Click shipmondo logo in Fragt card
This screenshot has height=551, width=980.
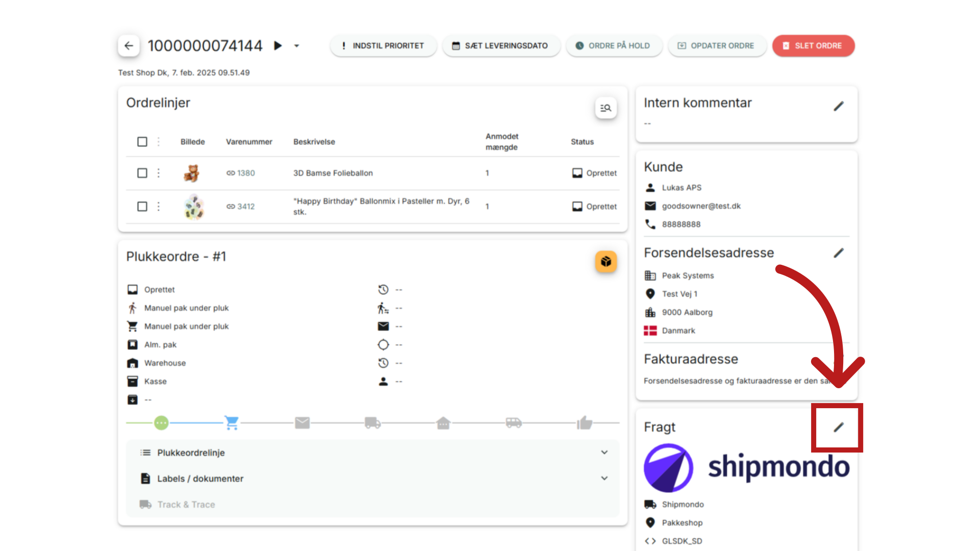click(747, 467)
